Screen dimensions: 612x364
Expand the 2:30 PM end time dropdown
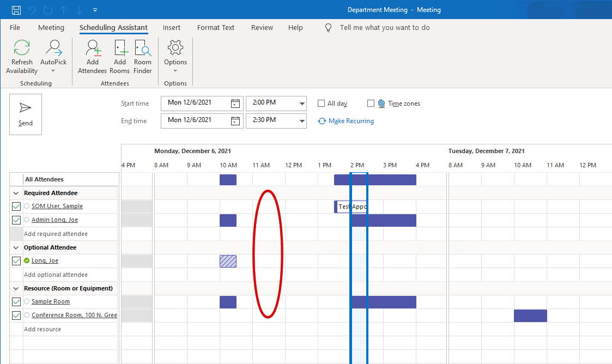(x=302, y=121)
